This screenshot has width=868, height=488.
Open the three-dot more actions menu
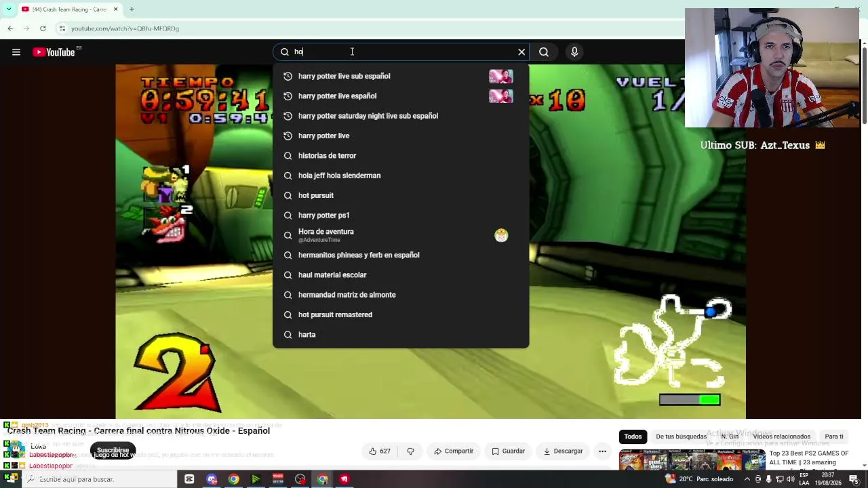point(602,451)
